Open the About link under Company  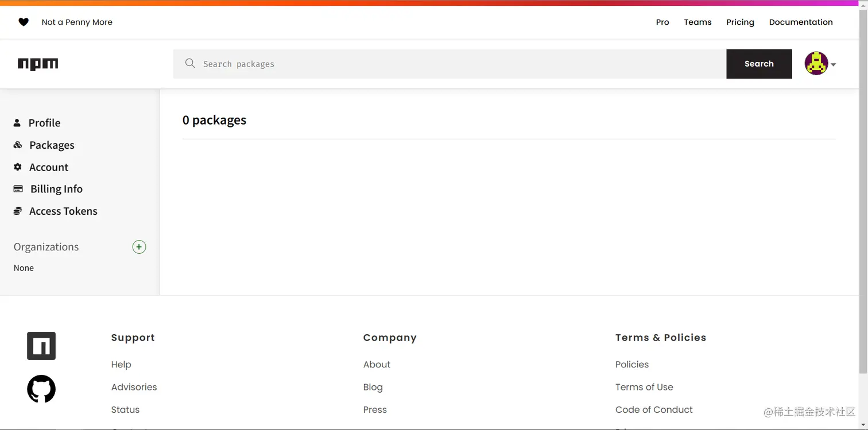coord(377,365)
